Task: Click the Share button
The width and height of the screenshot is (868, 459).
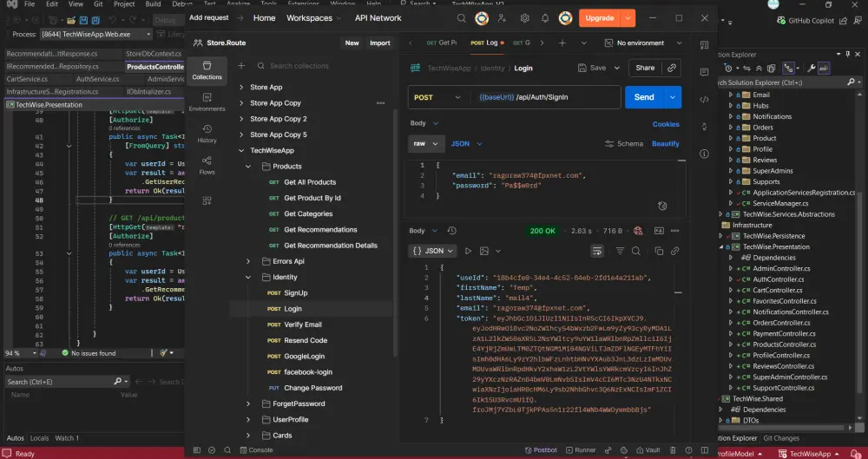Action: tap(645, 68)
